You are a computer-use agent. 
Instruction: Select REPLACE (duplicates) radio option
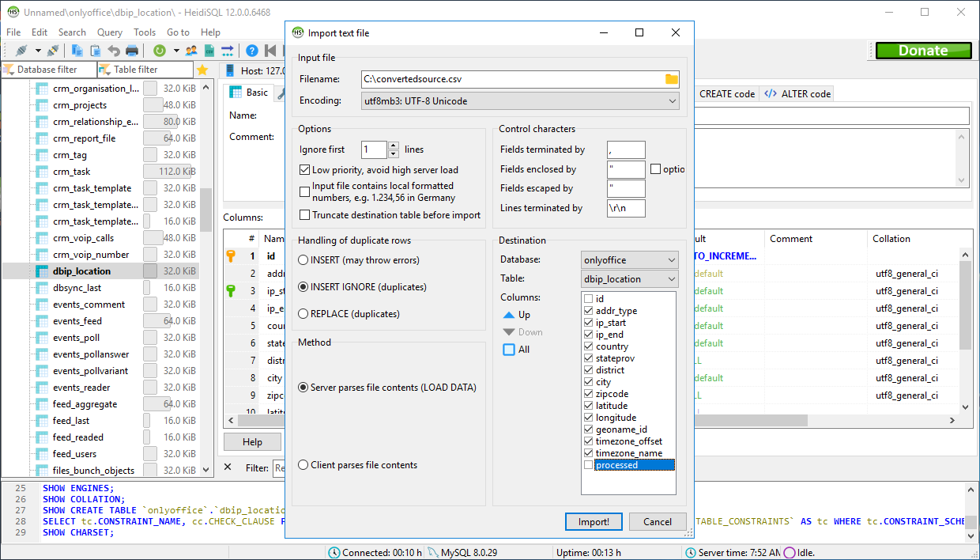pyautogui.click(x=303, y=314)
